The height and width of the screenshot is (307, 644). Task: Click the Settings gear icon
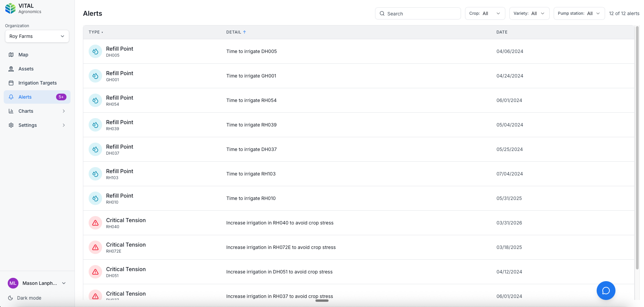pyautogui.click(x=11, y=125)
